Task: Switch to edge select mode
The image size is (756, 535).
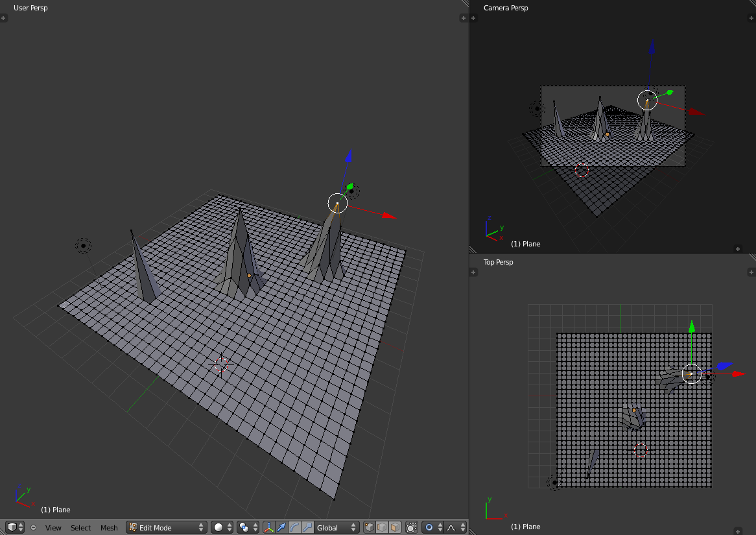Action: [x=382, y=527]
